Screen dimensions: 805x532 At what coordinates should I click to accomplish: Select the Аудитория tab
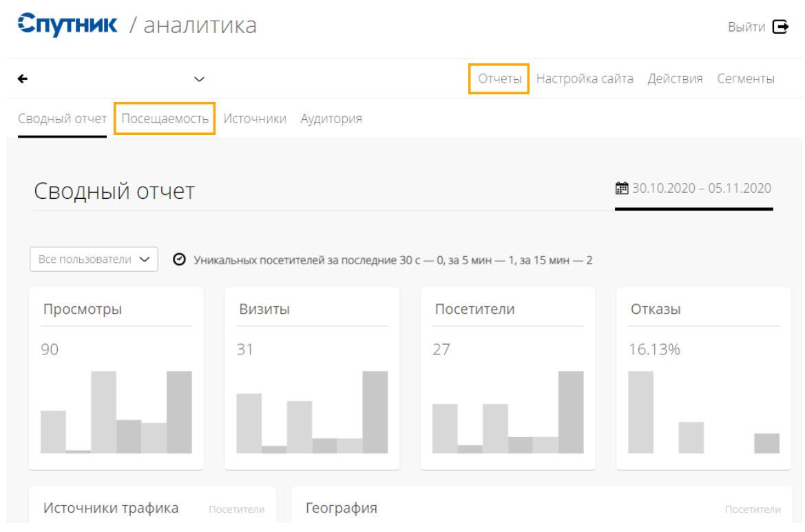(331, 118)
